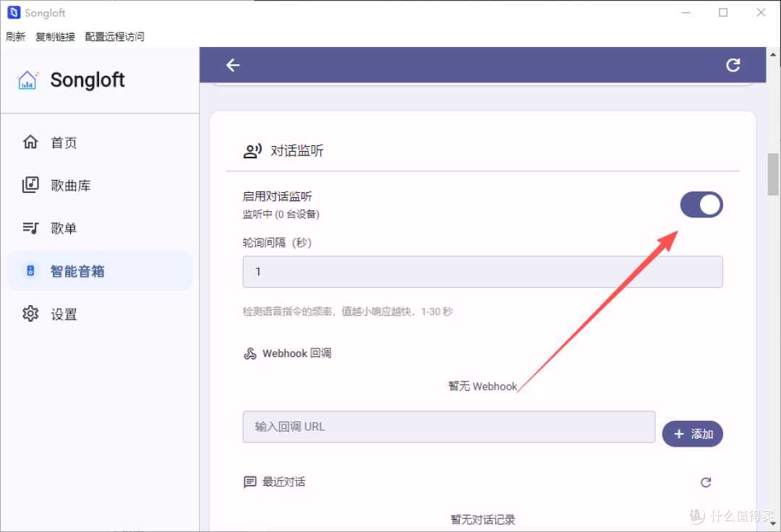Switch to 歌单 in the sidebar

100,228
